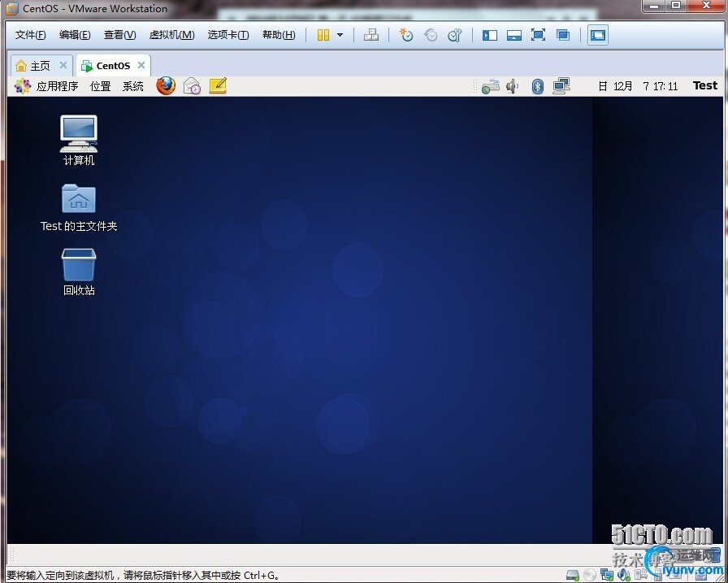Take a snapshot of the virtual machine
This screenshot has width=728, height=583.
pos(406,35)
